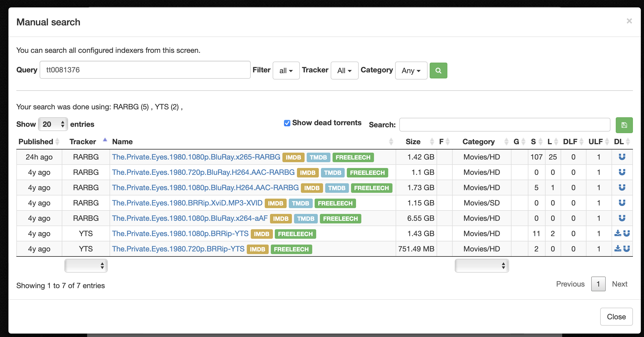Open the Filter dropdown
This screenshot has width=644, height=337.
pos(286,71)
